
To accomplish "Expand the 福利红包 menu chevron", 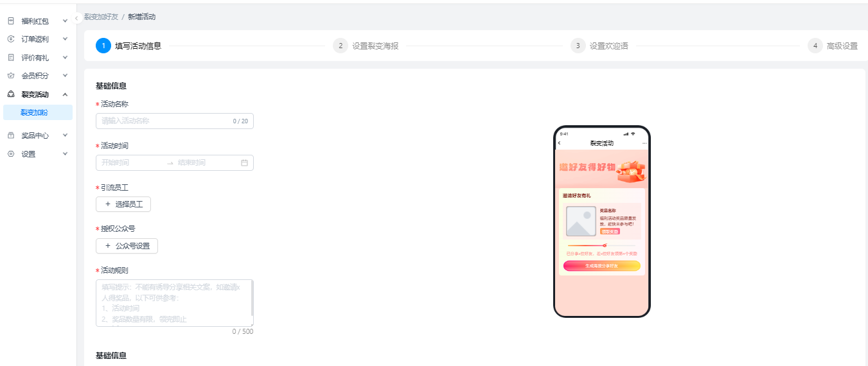I will click(x=65, y=21).
